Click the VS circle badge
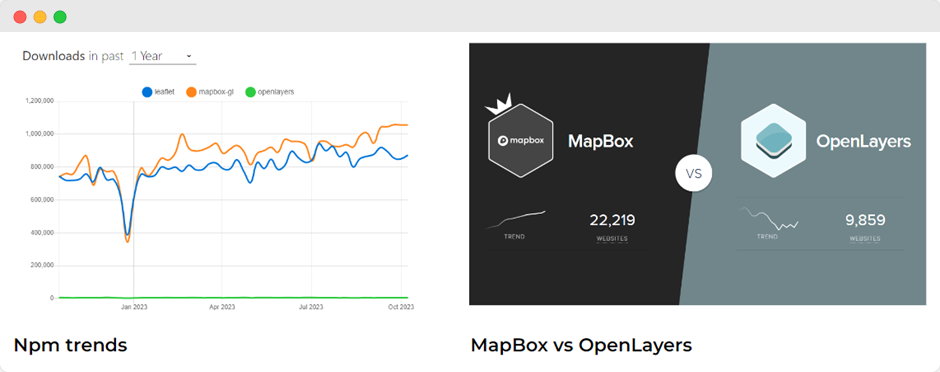 tap(694, 174)
